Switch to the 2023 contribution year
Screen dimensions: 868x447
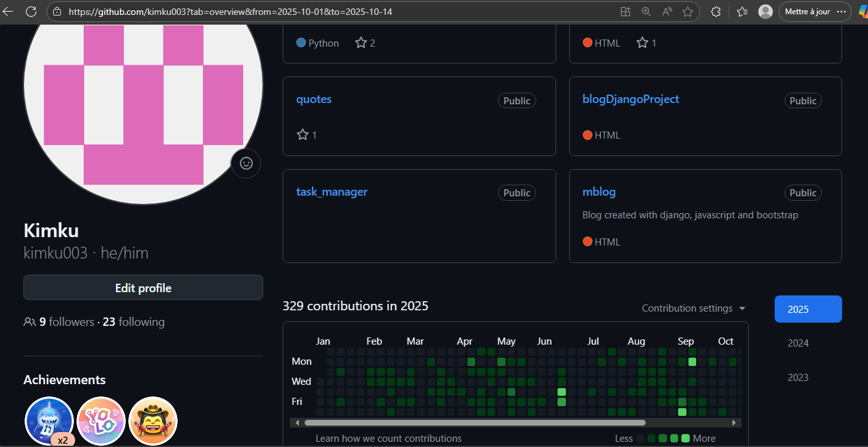[x=798, y=378]
